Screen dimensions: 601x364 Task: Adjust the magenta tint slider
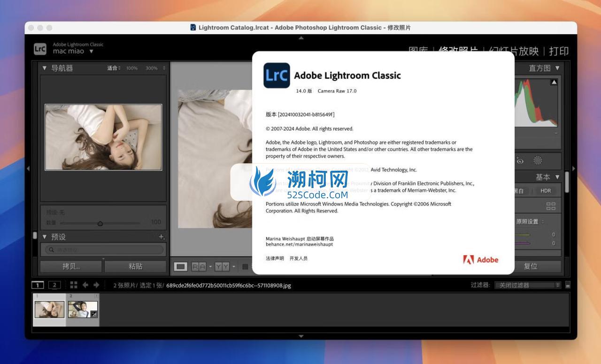click(x=523, y=243)
